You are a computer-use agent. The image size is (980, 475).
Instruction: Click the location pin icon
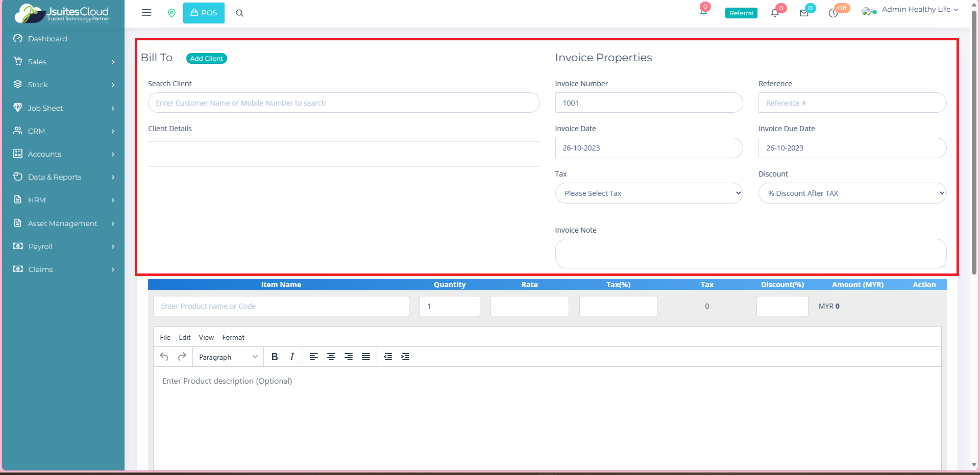[x=171, y=13]
